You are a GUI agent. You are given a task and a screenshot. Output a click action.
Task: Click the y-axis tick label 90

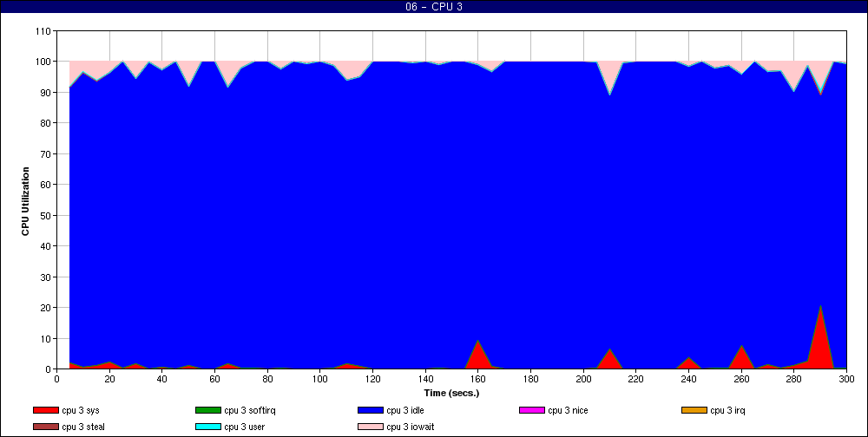click(46, 93)
